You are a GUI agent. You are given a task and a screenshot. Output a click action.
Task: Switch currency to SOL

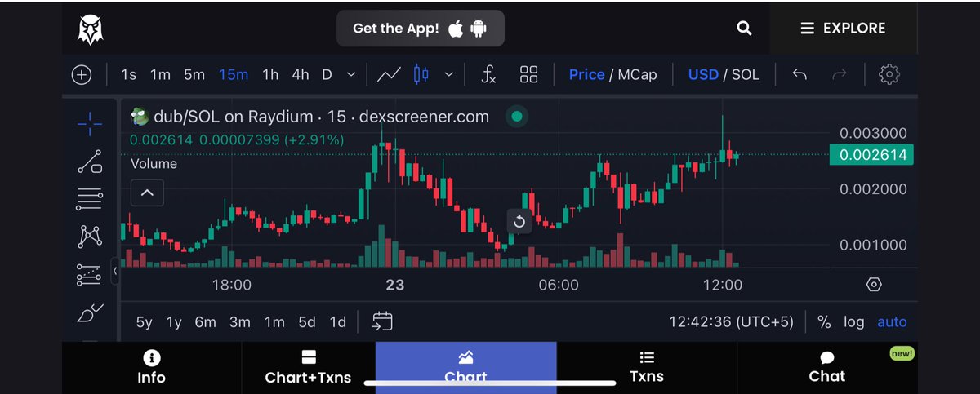[x=745, y=75]
